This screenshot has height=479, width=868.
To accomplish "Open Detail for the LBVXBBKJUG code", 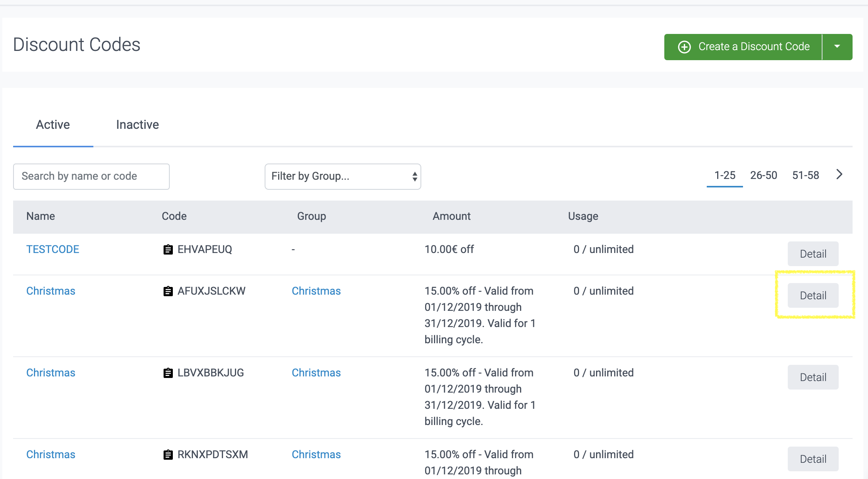I will coord(813,377).
